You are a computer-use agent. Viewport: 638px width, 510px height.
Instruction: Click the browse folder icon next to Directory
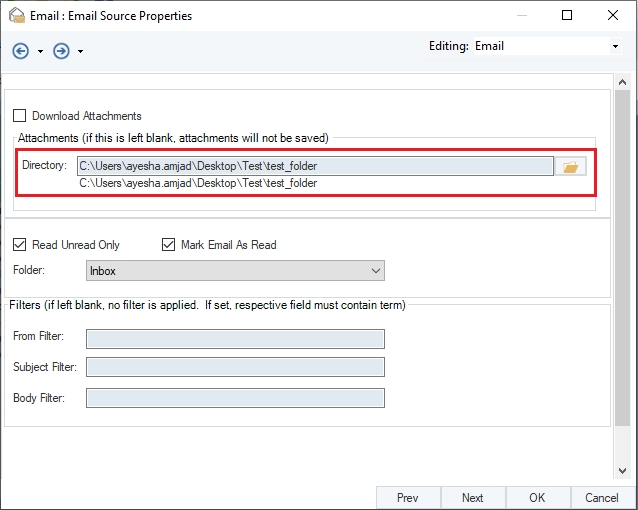pyautogui.click(x=570, y=166)
